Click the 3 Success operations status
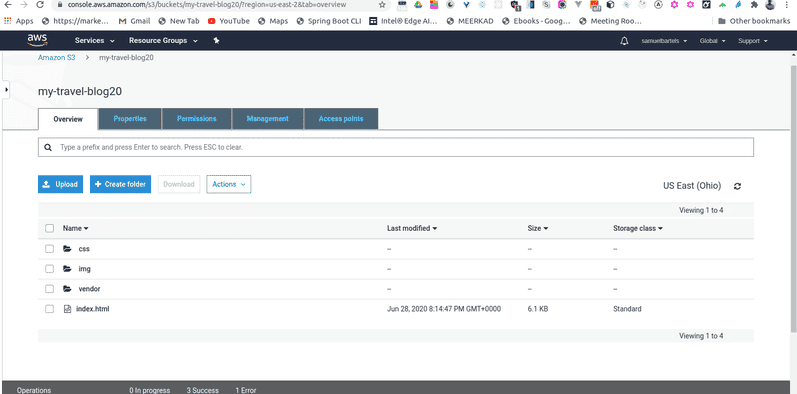The image size is (797, 394). (202, 390)
